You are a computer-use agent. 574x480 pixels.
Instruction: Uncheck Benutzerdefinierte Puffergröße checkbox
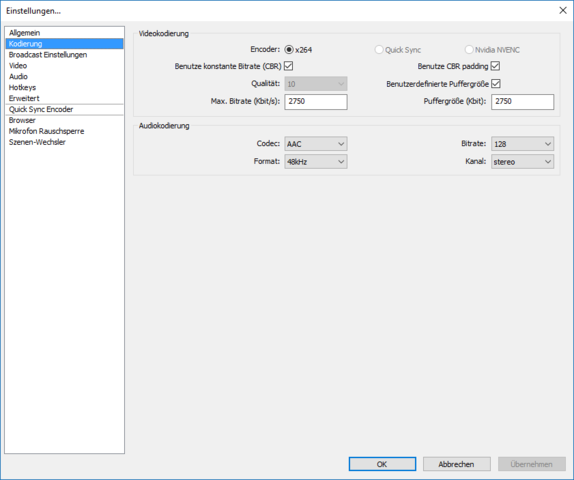(x=496, y=84)
